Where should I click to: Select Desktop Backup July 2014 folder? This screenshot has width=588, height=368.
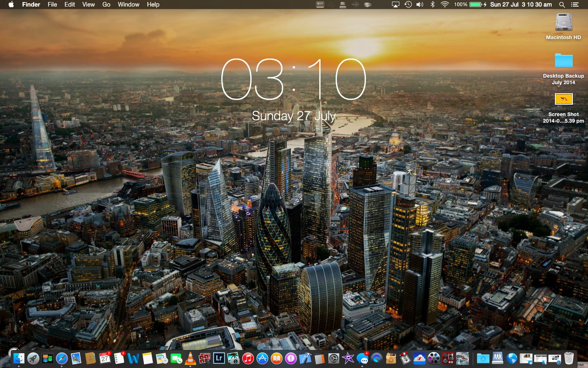(x=563, y=61)
